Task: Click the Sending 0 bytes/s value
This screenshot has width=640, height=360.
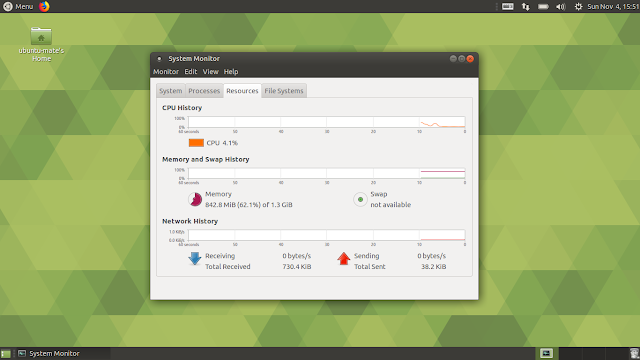Action: point(431,256)
